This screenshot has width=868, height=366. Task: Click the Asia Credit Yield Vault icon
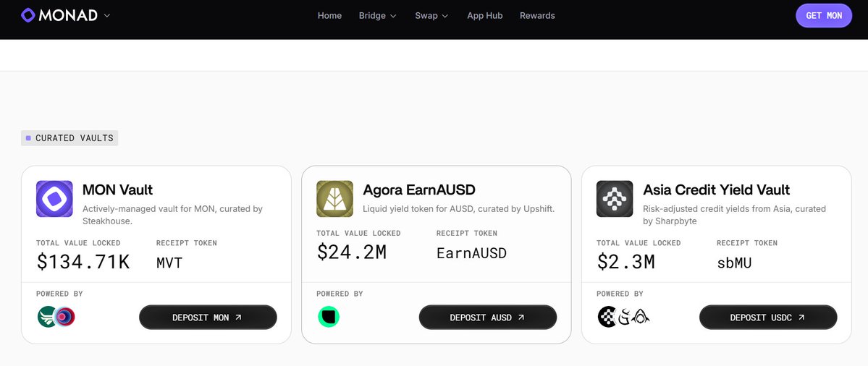(615, 198)
